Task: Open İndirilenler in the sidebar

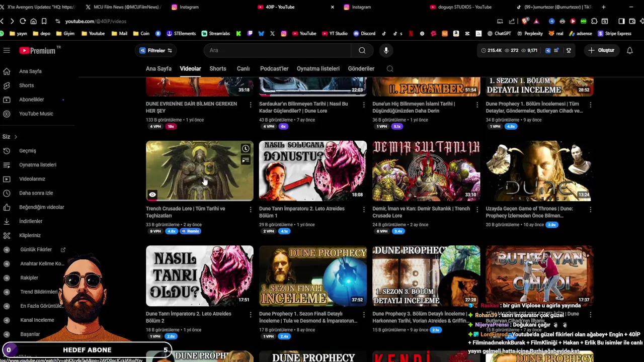Action: [x=30, y=221]
